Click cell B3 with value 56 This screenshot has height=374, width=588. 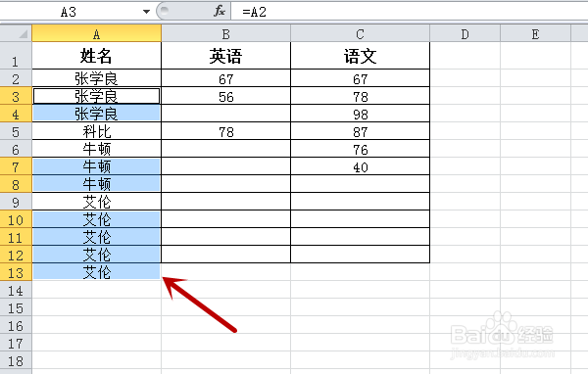(x=225, y=96)
